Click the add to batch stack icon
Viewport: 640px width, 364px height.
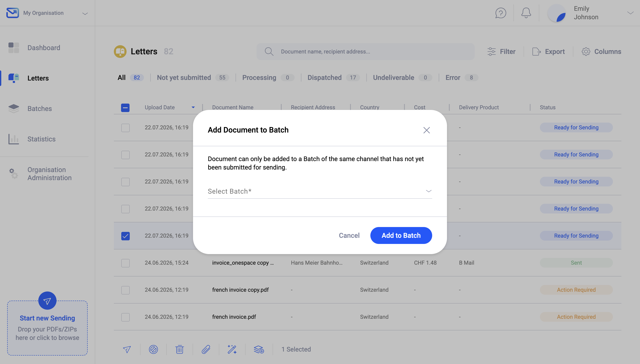(x=259, y=349)
